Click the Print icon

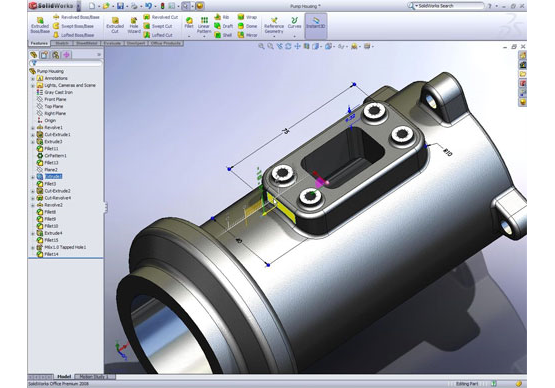pyautogui.click(x=134, y=6)
